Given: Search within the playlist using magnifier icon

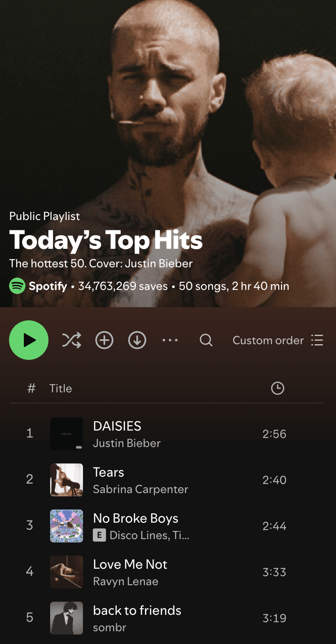Looking at the screenshot, I should coord(206,341).
